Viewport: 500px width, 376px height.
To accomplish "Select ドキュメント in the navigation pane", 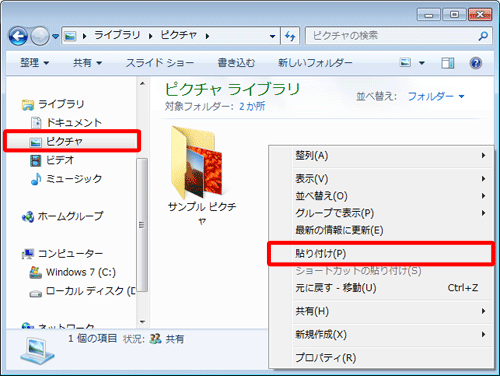I will [x=74, y=123].
